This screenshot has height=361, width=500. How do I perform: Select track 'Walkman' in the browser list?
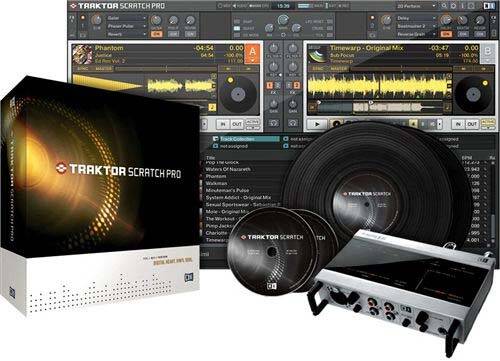pyautogui.click(x=216, y=183)
